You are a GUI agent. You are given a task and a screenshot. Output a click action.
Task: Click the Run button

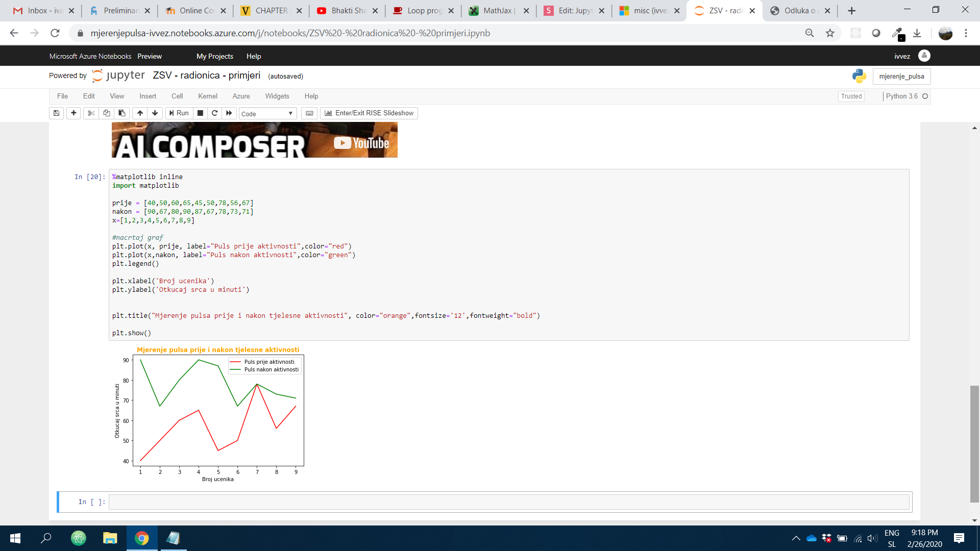[179, 113]
